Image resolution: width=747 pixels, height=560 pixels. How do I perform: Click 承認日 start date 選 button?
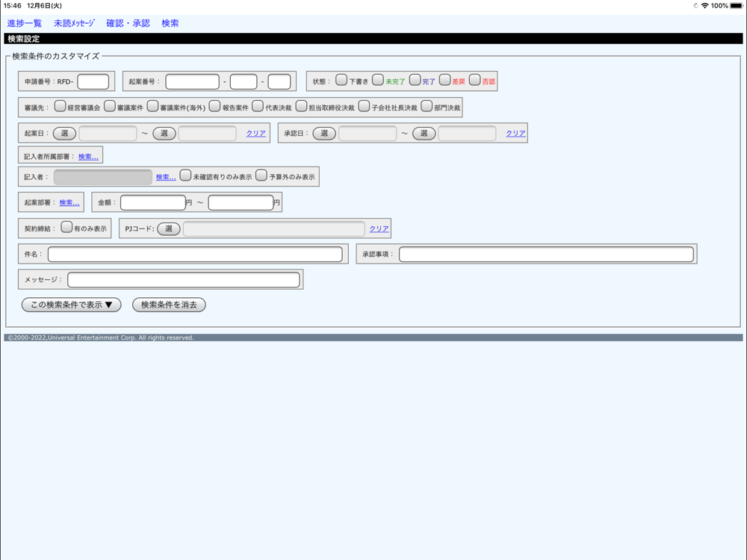click(x=324, y=134)
